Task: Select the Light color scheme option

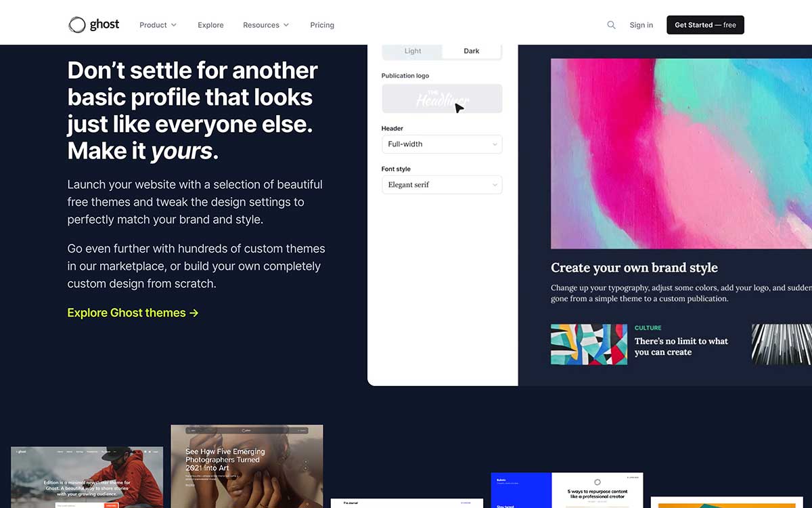Action: 413,51
